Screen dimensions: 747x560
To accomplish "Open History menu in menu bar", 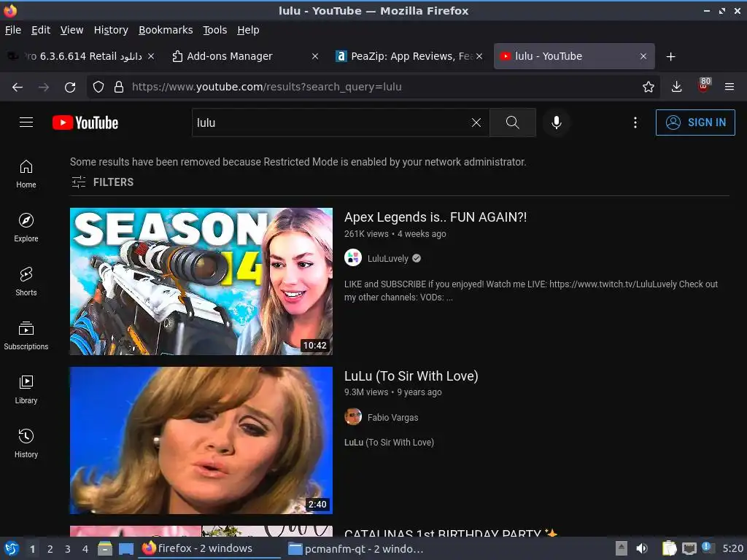I will pyautogui.click(x=111, y=30).
